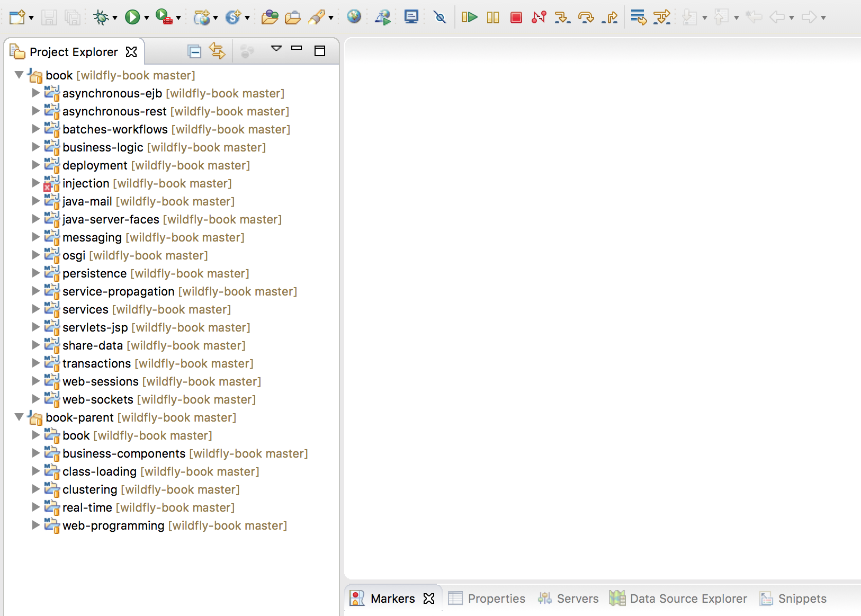This screenshot has height=616, width=861.
Task: Run the project with green play icon
Action: [x=132, y=17]
